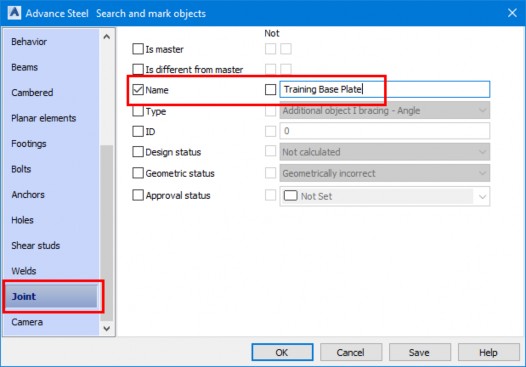Select the Joint category
This screenshot has width=526, height=367.
click(51, 296)
